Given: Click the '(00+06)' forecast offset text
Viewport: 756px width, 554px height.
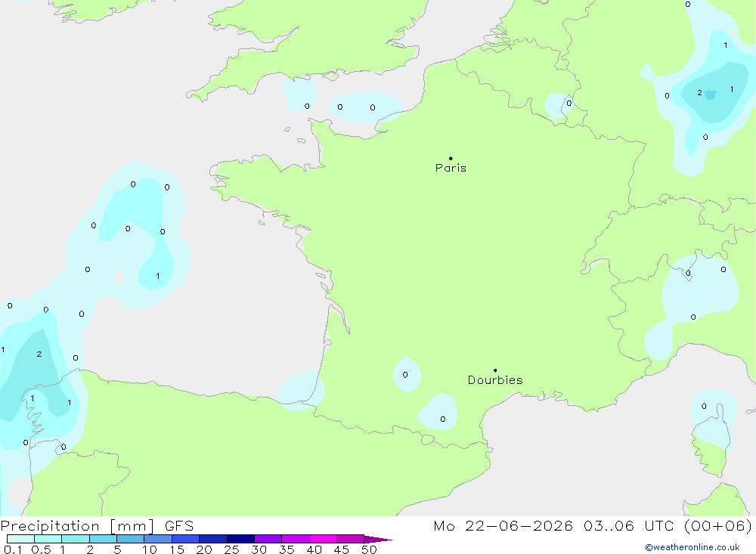Looking at the screenshot, I should pos(718,525).
